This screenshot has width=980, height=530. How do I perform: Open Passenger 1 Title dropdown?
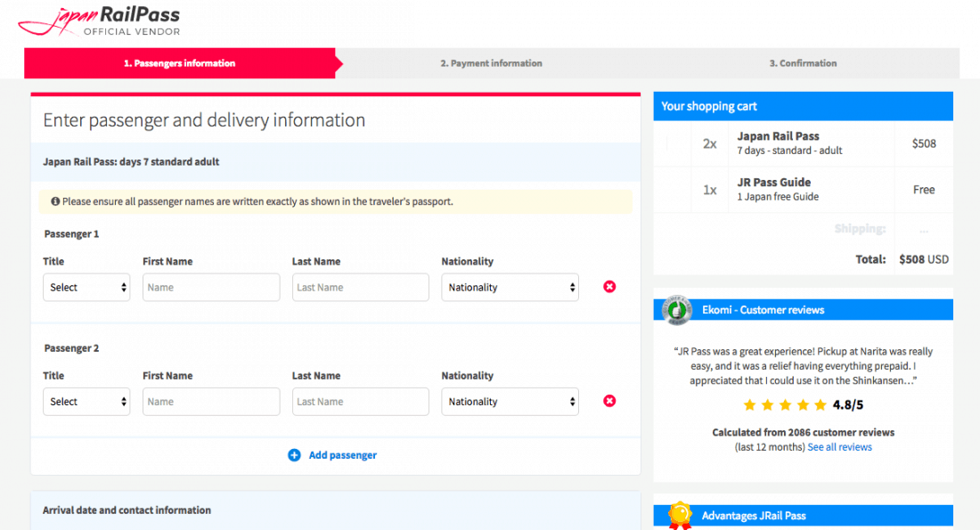click(86, 288)
